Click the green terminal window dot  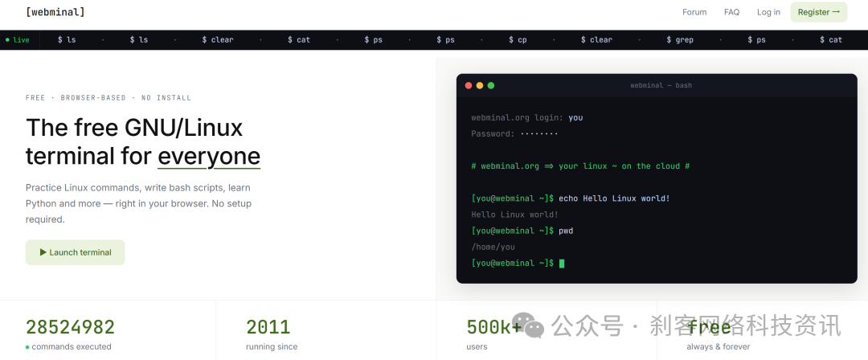[490, 85]
